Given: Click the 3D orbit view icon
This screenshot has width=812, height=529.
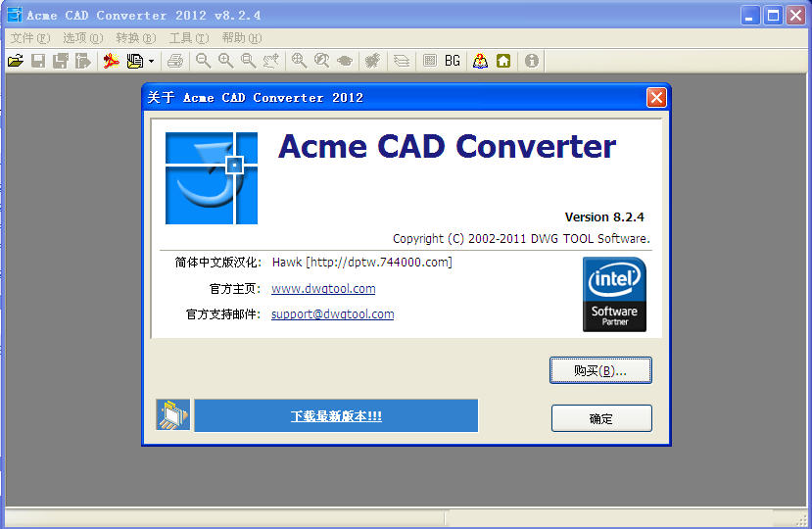Looking at the screenshot, I should pos(345,61).
